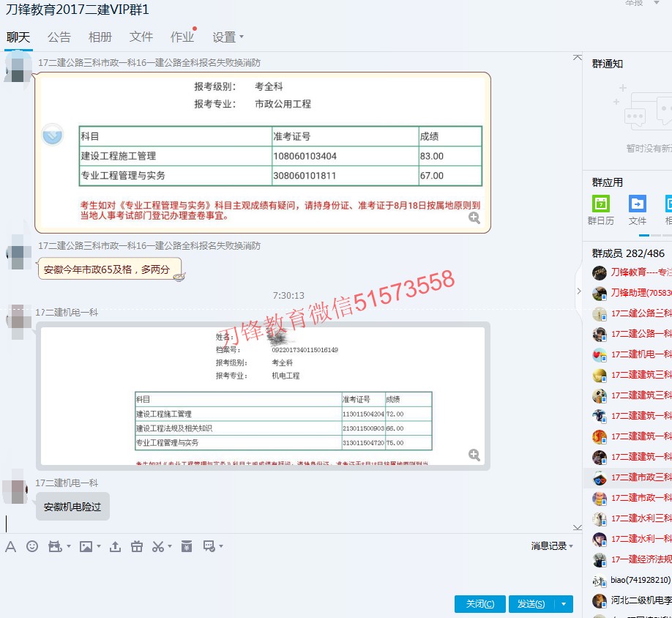Click the upload file icon
This screenshot has width=672, height=618.
pyautogui.click(x=115, y=546)
